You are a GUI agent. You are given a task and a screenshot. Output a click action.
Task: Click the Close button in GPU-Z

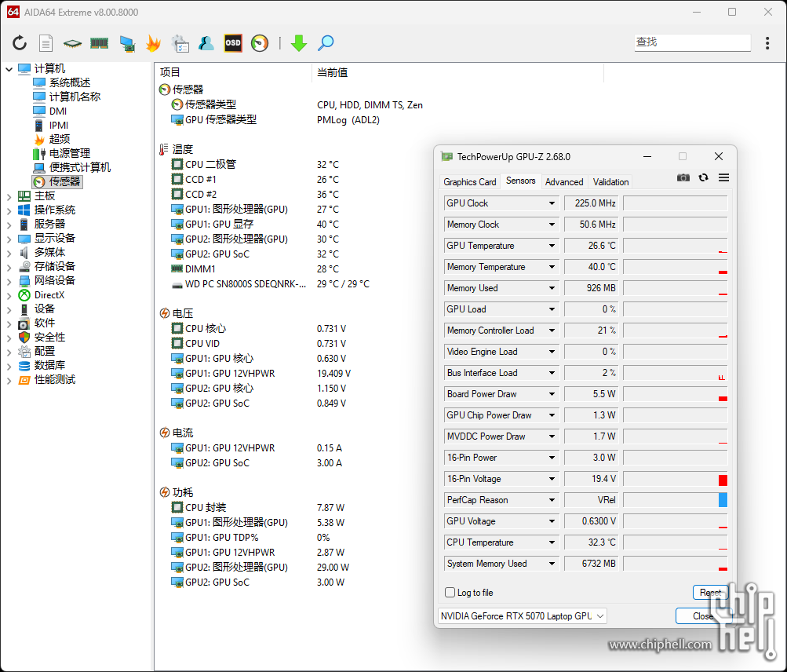[x=702, y=616]
